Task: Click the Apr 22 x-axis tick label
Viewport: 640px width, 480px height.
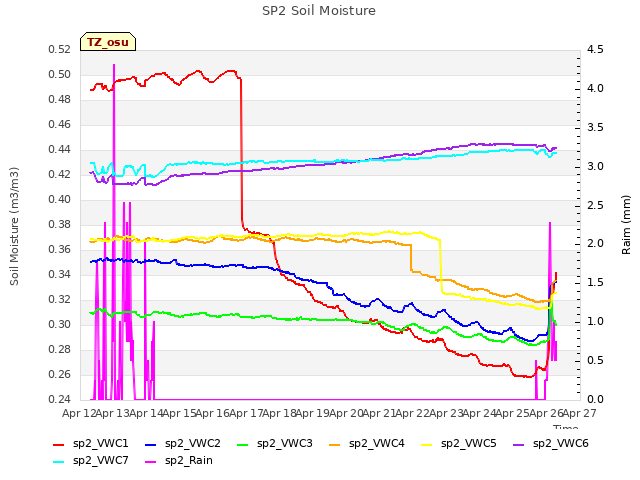Action: coord(411,413)
